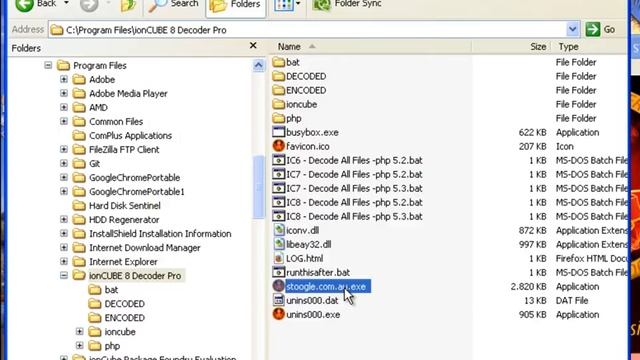Click ioncube folder icon in file list
The image size is (640, 360).
pyautogui.click(x=278, y=104)
